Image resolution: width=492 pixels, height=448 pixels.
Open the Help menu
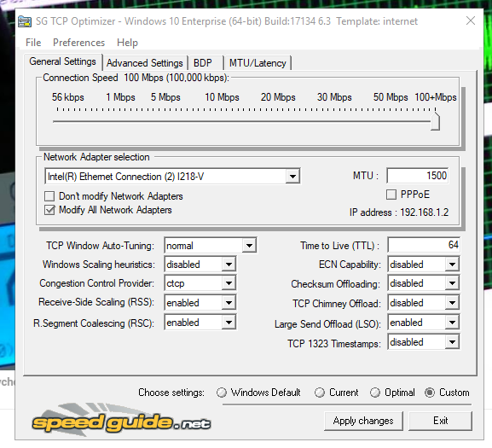click(127, 43)
